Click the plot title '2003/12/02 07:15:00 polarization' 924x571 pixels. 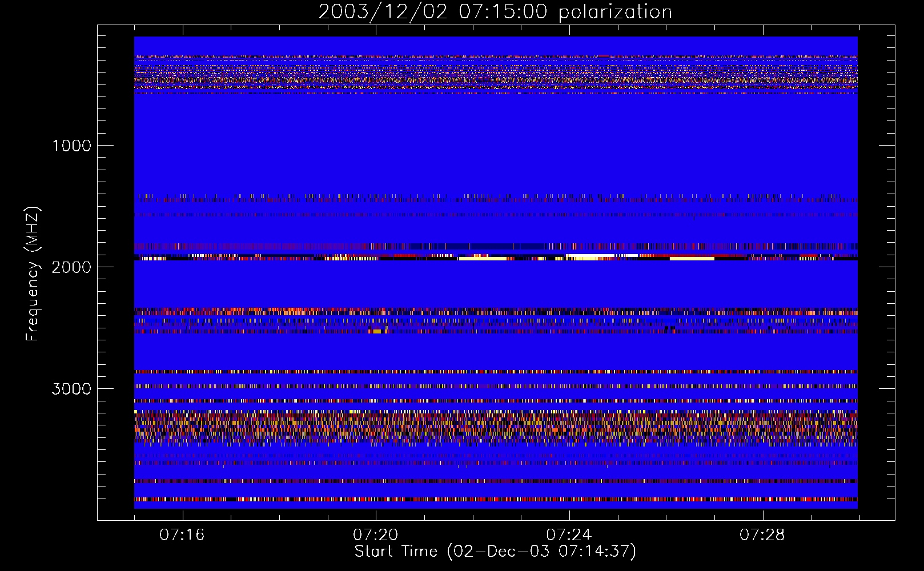tap(495, 12)
